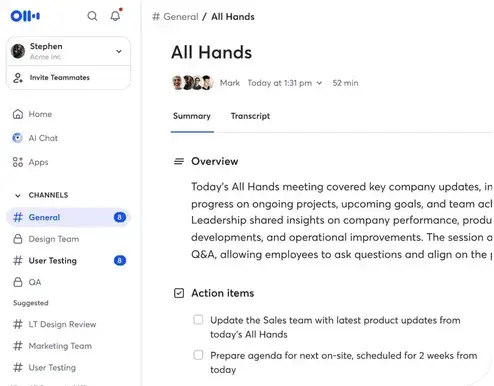Click the Overview lines icon

click(179, 161)
